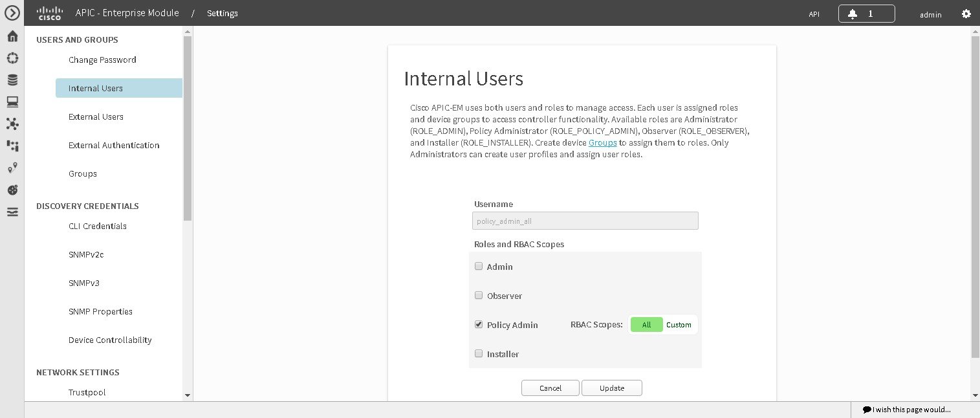This screenshot has width=980, height=418.
Task: Enable the Admin role checkbox
Action: tap(479, 266)
